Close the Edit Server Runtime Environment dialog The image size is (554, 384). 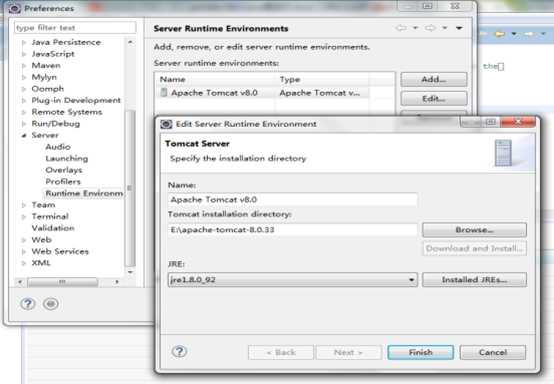[x=518, y=122]
